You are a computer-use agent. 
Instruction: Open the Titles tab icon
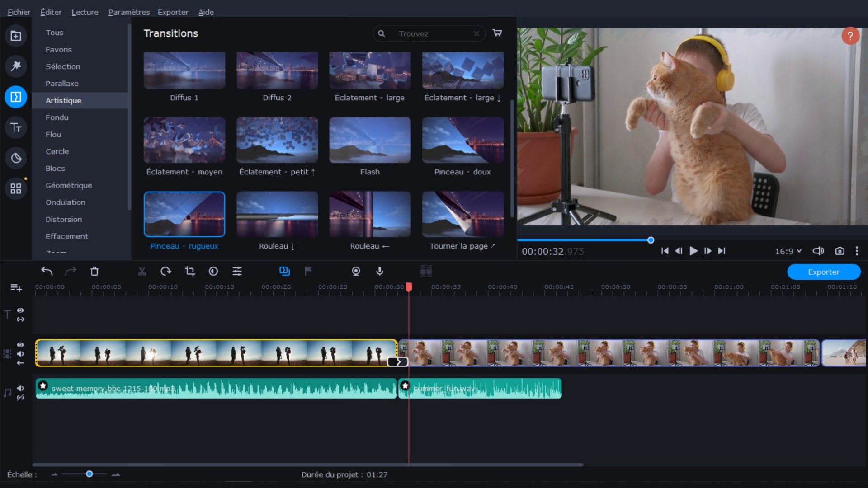[x=16, y=128]
